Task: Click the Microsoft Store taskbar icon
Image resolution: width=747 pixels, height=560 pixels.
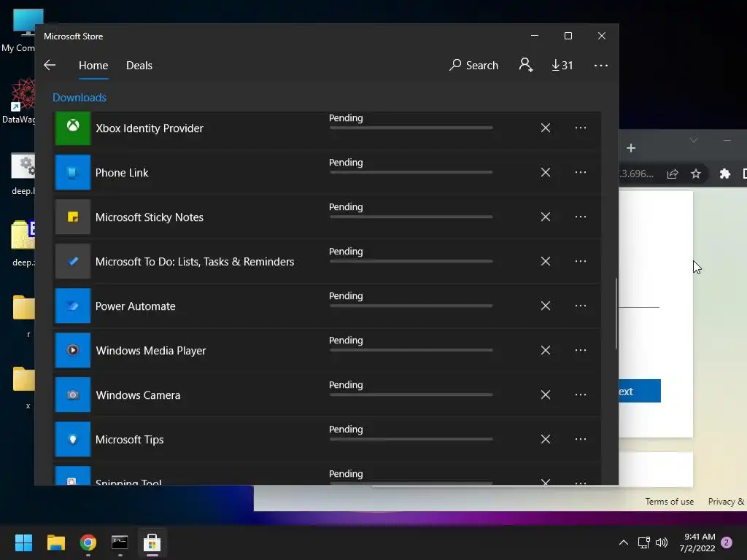Action: pos(152,542)
